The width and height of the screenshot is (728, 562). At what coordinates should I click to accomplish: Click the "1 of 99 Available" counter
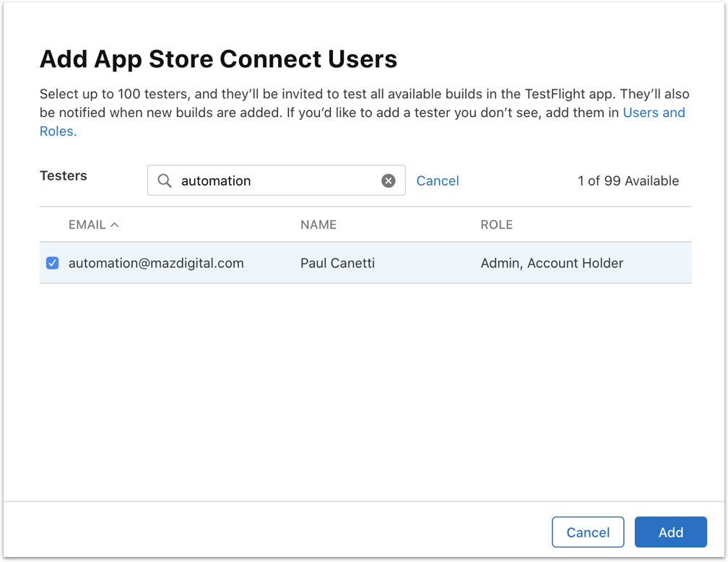tap(628, 181)
